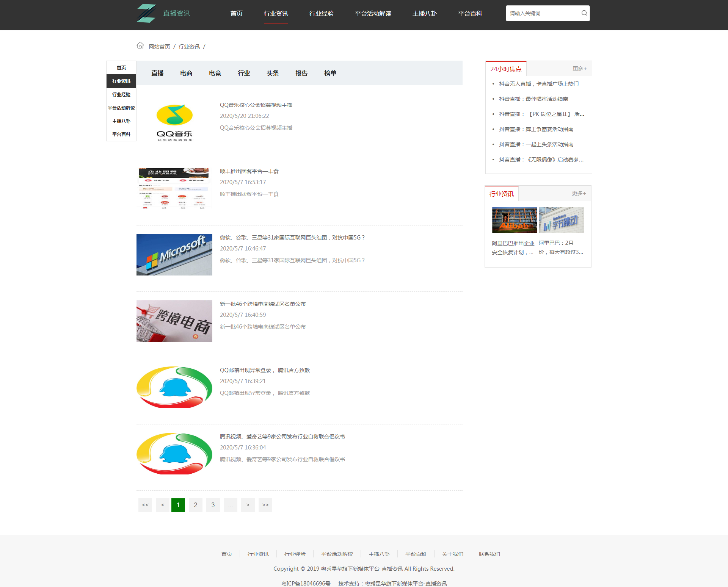Go to first page double arrow
The image size is (728, 587).
(145, 505)
